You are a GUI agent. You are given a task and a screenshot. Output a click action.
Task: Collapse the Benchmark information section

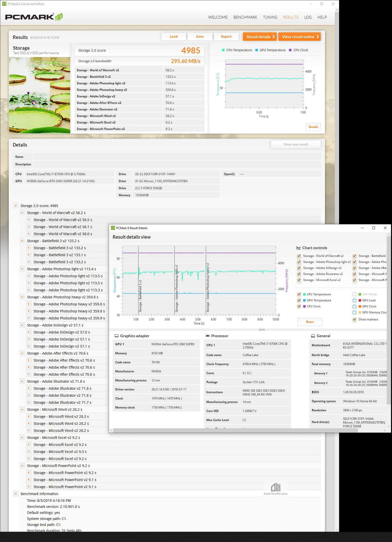click(x=16, y=494)
